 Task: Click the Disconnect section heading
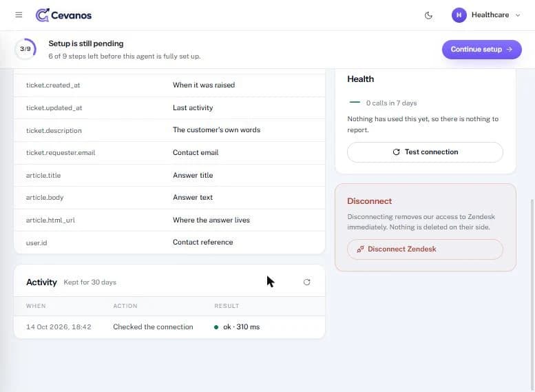pyautogui.click(x=370, y=201)
